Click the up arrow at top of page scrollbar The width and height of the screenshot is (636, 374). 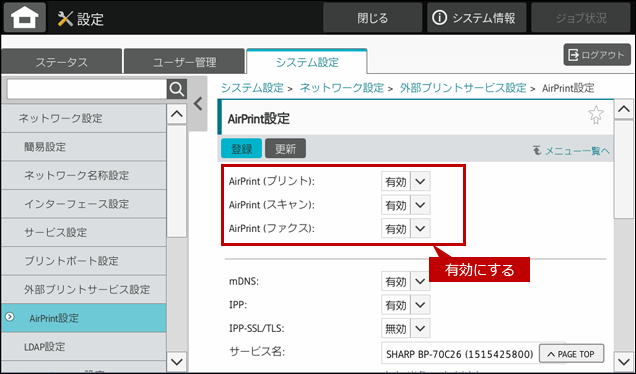624,109
